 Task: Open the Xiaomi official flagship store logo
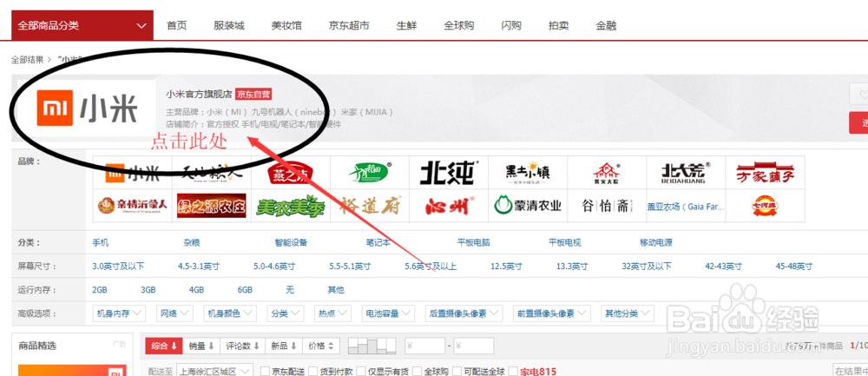click(x=87, y=108)
